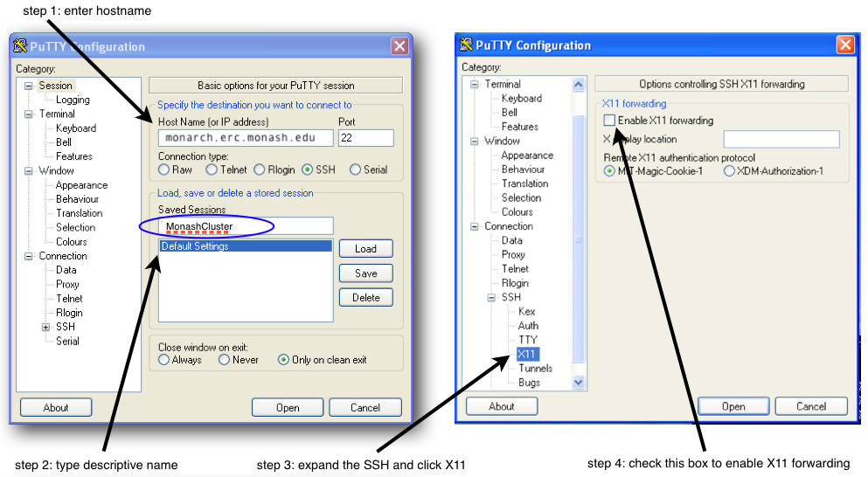Screen dimensions: 868x477
Task: Collapse the Session category in left tree
Action: coord(29,86)
